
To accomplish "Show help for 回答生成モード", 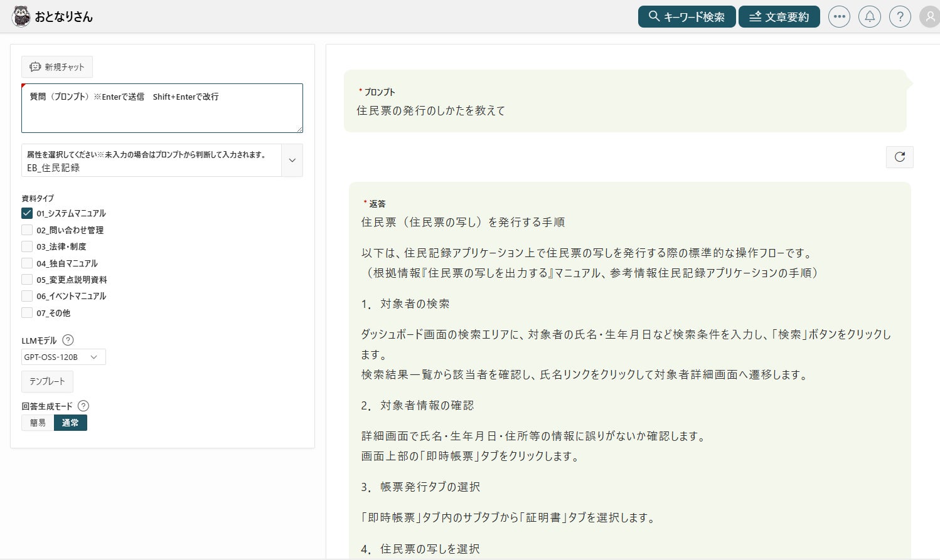I will point(83,406).
